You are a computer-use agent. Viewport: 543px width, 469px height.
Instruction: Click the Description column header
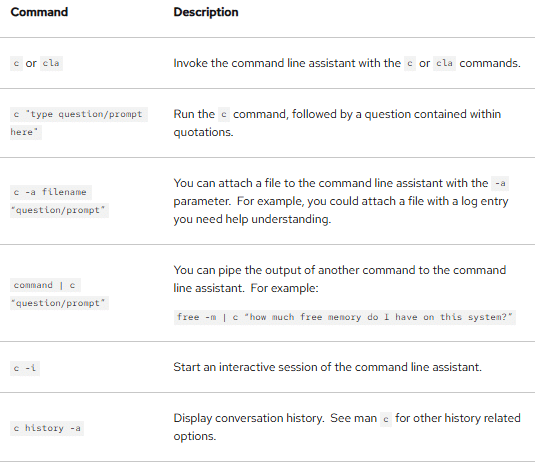[206, 12]
